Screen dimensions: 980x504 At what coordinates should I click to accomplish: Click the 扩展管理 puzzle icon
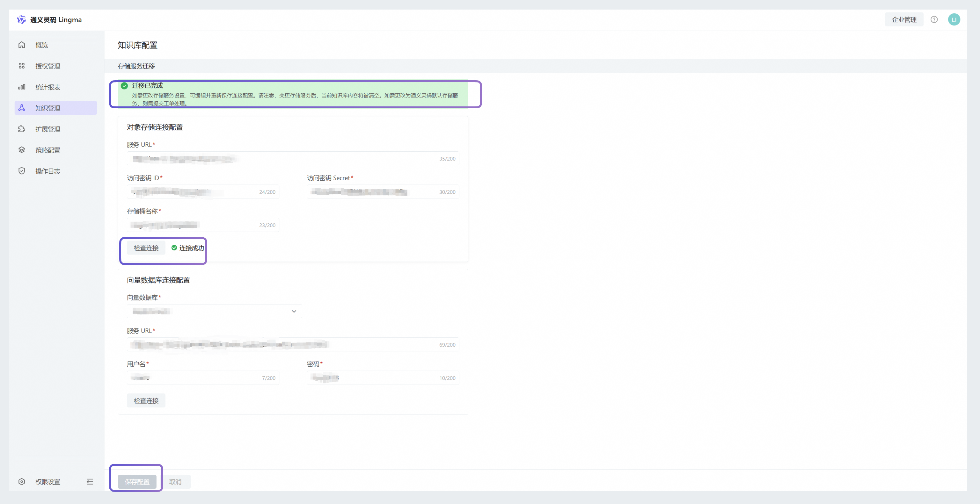point(22,129)
